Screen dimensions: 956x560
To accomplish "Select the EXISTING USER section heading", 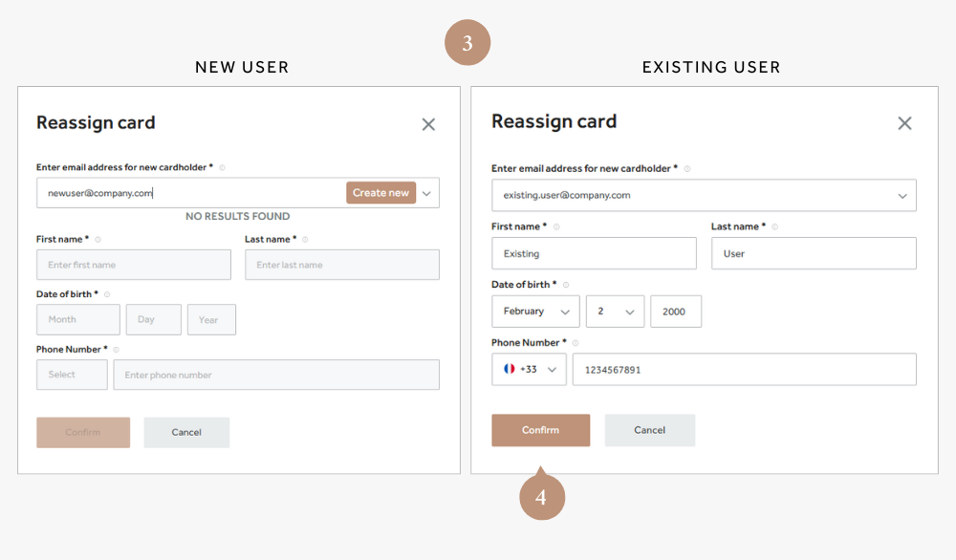I will [711, 67].
